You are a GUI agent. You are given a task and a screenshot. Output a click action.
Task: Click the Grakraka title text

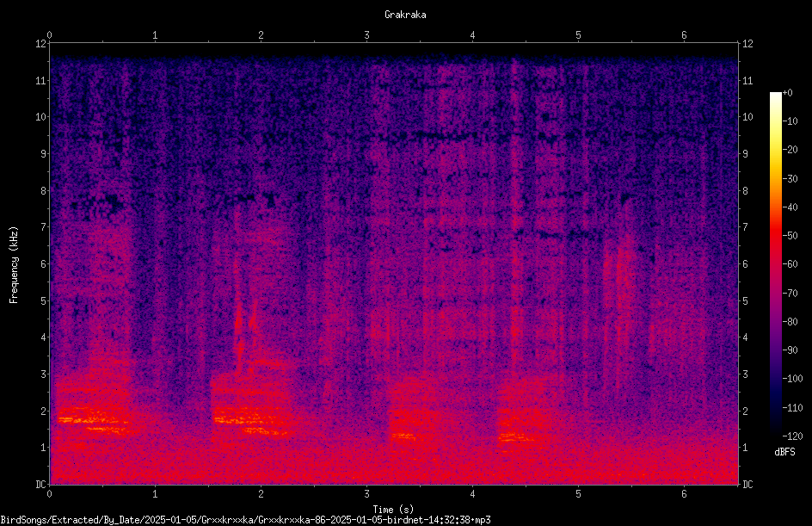point(405,15)
